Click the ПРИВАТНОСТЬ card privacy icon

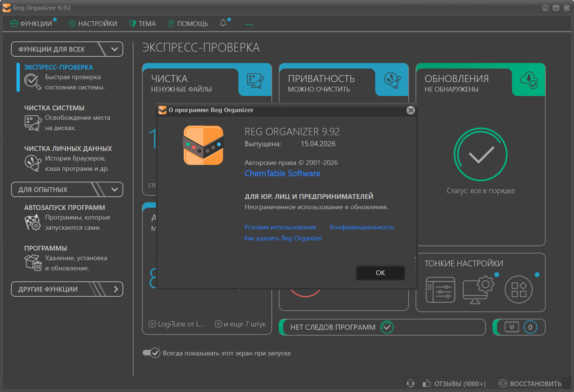pos(392,80)
